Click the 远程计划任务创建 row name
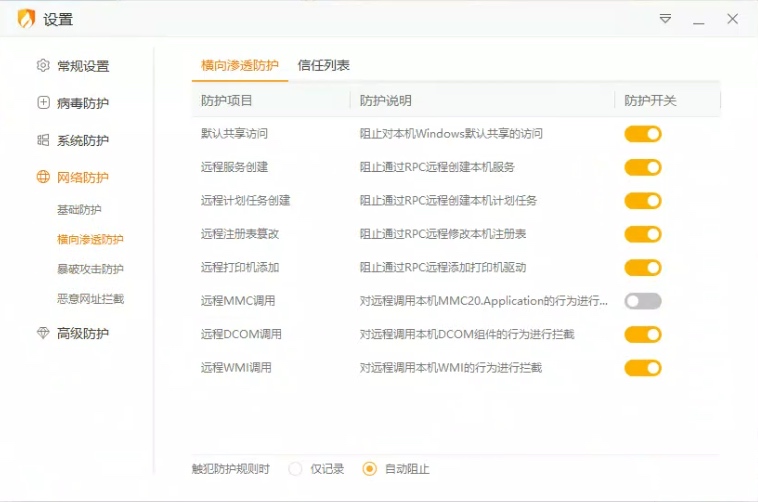 point(246,200)
